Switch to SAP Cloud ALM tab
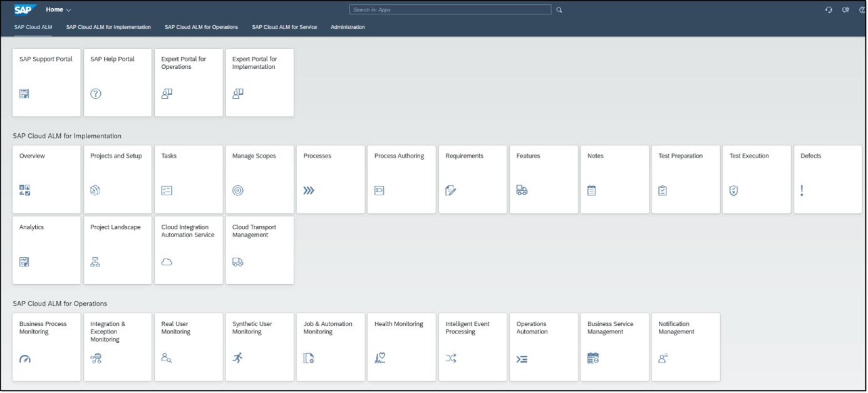Image resolution: width=868 pixels, height=393 pixels. coord(33,27)
